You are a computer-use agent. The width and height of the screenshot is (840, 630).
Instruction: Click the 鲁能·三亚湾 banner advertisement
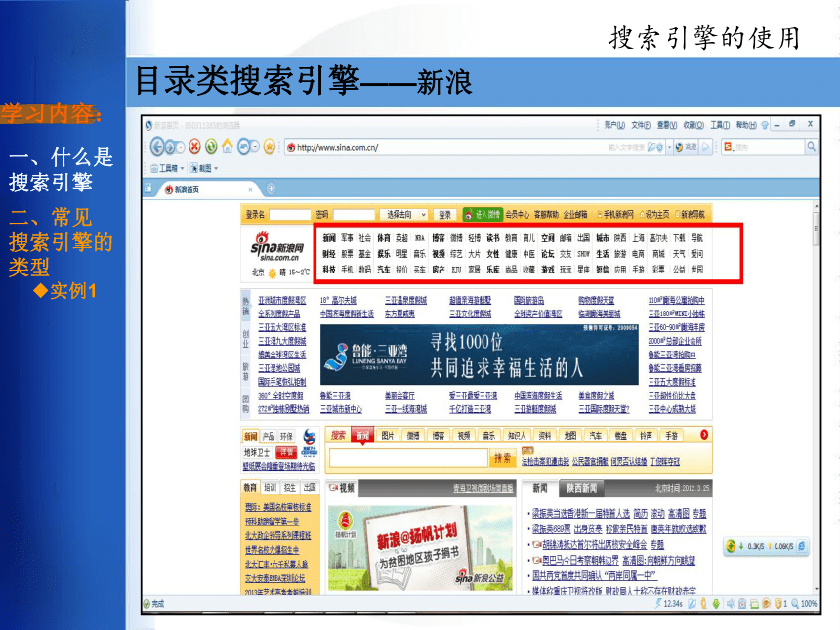(479, 355)
